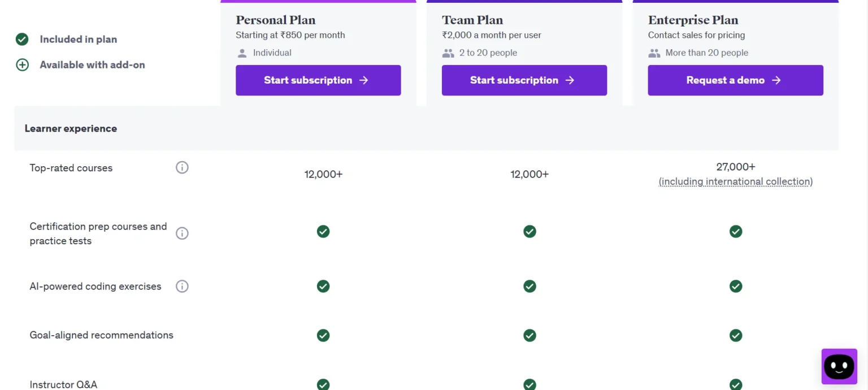Click Enterprise Plan people group icon

point(654,53)
